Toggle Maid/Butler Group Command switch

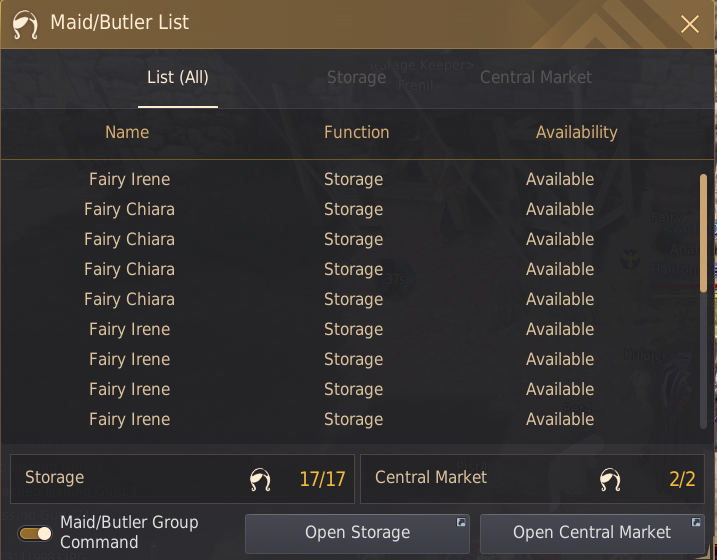click(x=35, y=533)
